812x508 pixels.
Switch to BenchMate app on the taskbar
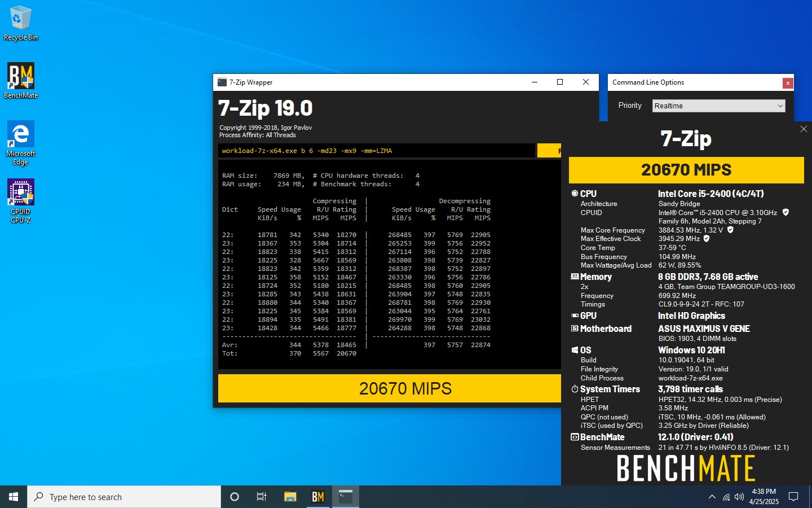(x=317, y=497)
